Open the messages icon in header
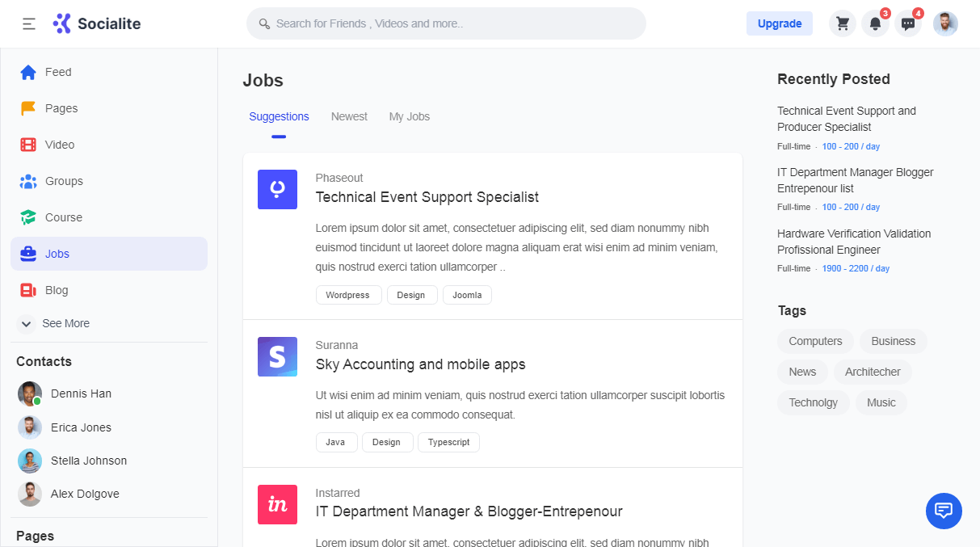Image resolution: width=980 pixels, height=547 pixels. tap(908, 23)
